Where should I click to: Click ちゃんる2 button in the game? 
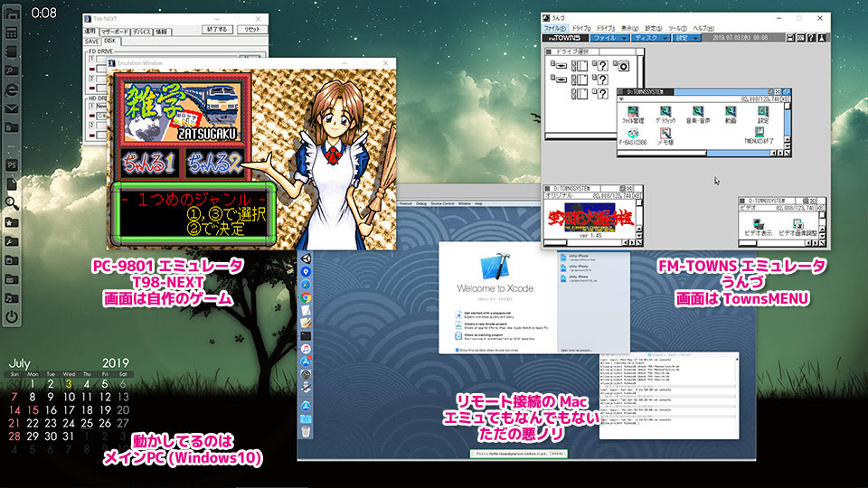tap(215, 163)
